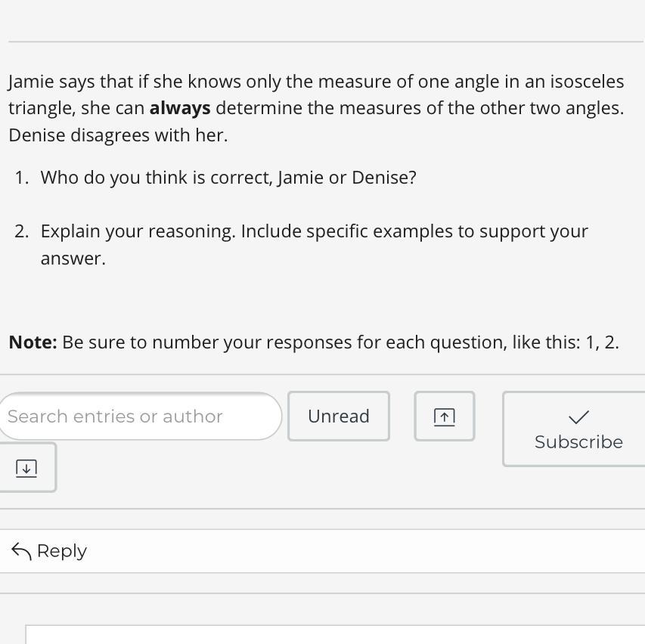645x644 pixels.
Task: Click the word "answer." in question 2
Action: click(73, 259)
